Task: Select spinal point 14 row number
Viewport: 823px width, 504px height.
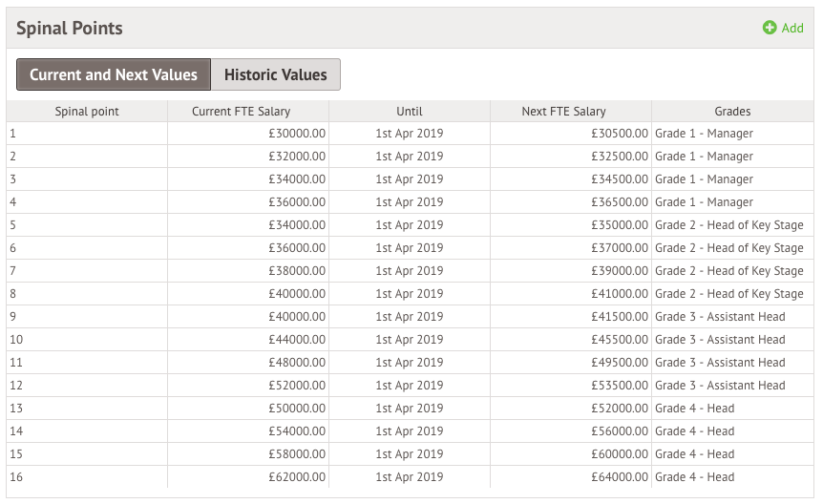Action: click(x=16, y=431)
